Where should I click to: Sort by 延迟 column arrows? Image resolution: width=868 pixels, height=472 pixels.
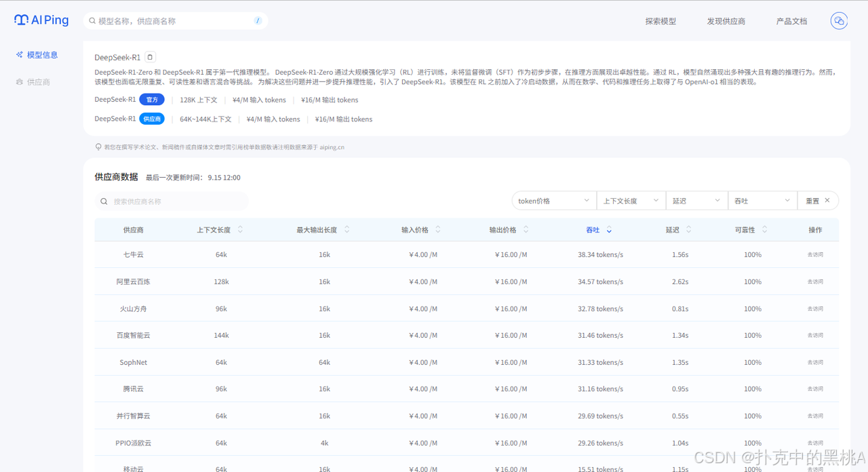[x=689, y=230]
